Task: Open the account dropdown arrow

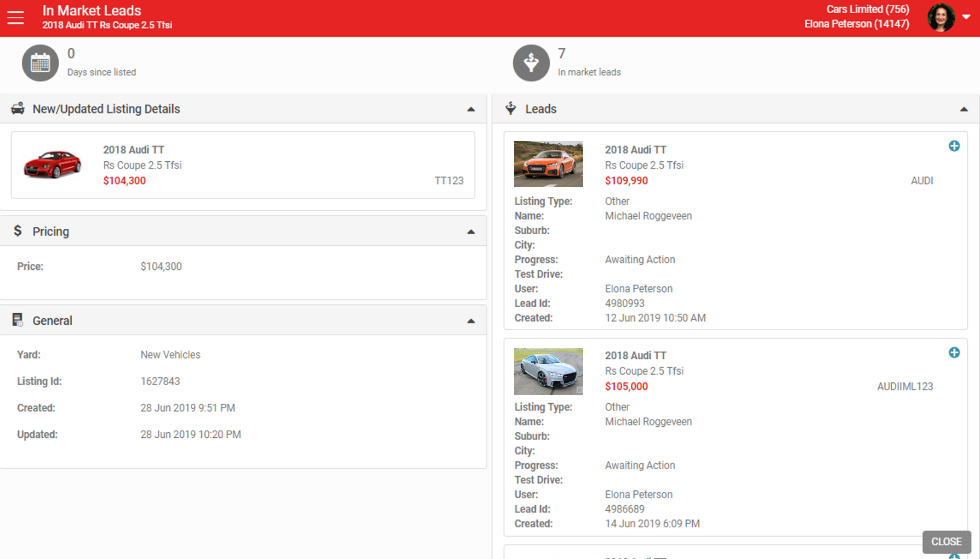Action: pos(966,17)
